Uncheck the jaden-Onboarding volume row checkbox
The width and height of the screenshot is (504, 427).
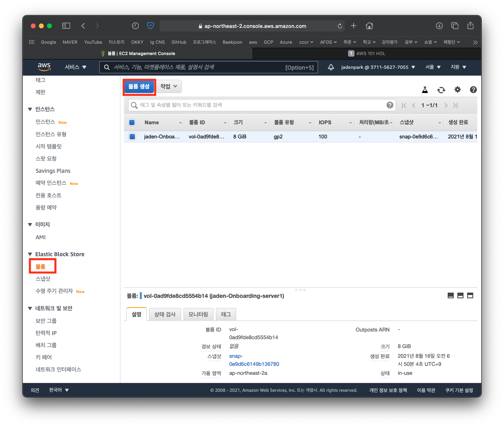coord(132,136)
